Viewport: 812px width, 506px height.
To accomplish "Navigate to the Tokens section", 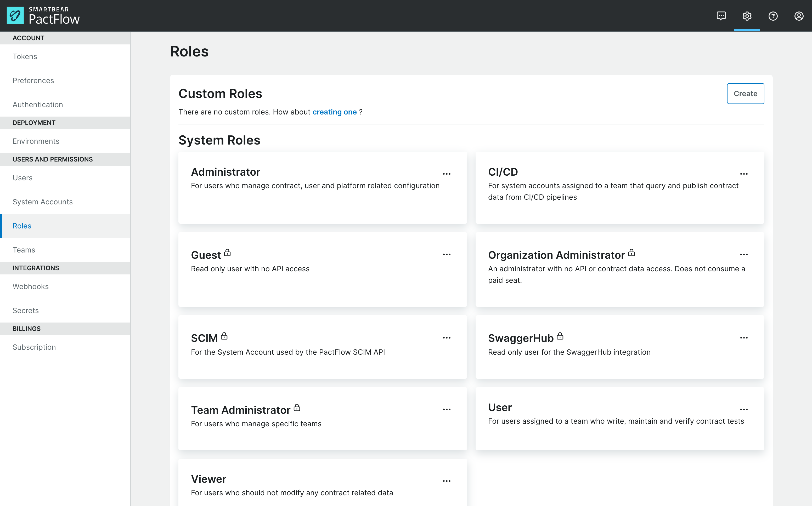I will [25, 56].
